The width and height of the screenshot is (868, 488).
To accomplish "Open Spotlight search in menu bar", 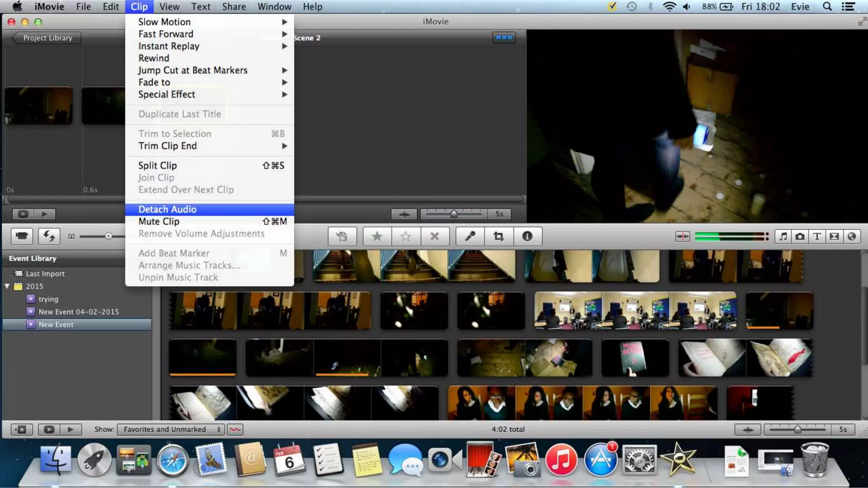I will [827, 6].
